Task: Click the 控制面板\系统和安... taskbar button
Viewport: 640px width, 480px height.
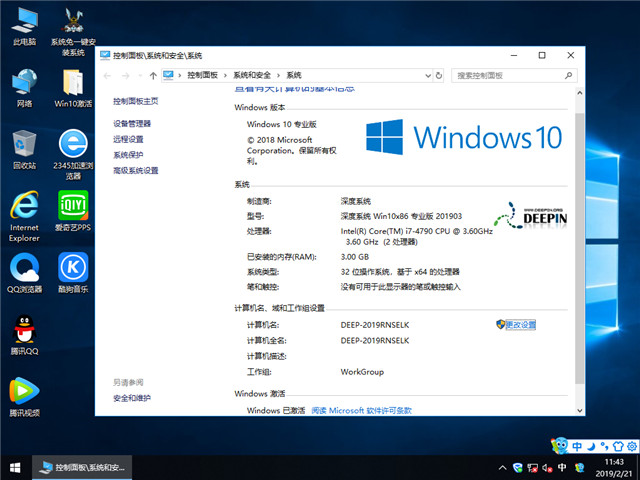Action: coord(82,467)
